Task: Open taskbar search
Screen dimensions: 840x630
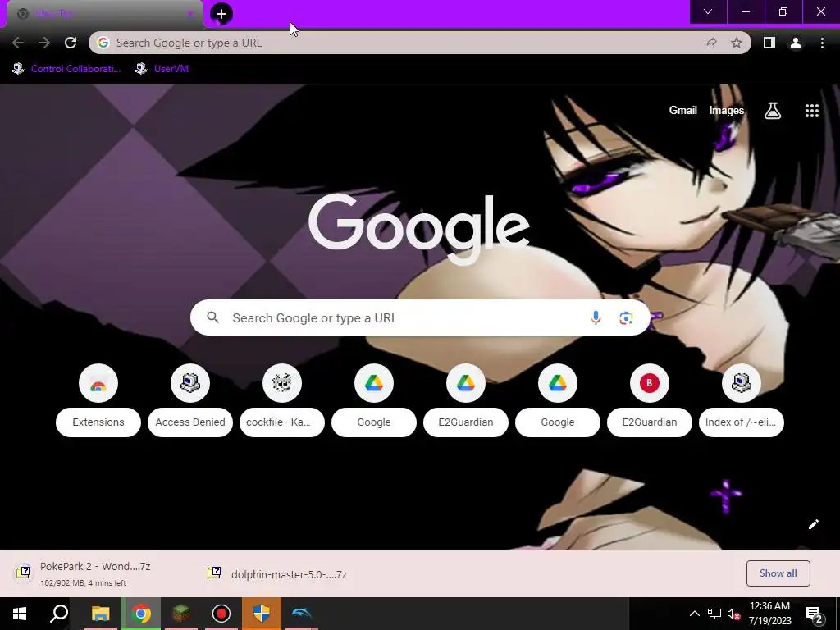Action: coord(59,614)
